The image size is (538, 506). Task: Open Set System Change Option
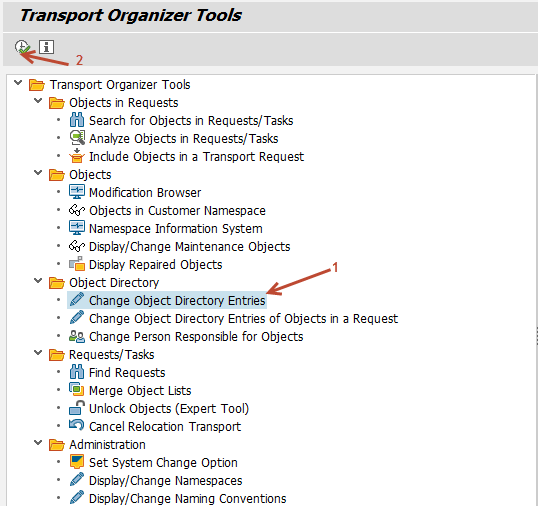click(x=163, y=463)
